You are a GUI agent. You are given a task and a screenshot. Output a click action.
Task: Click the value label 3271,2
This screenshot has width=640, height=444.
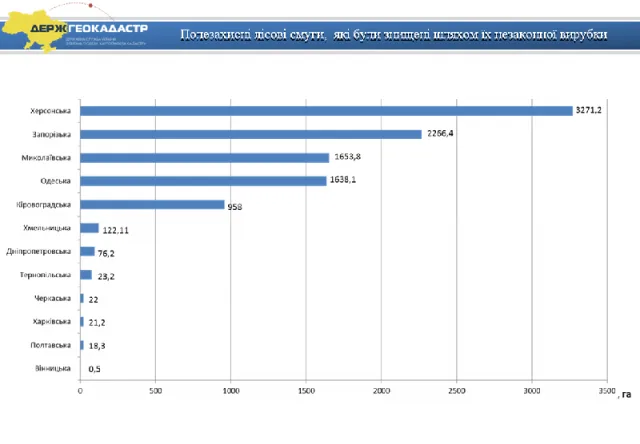(x=589, y=110)
